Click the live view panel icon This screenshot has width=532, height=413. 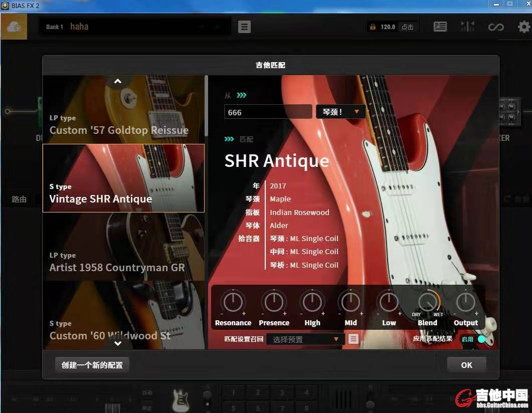point(440,27)
